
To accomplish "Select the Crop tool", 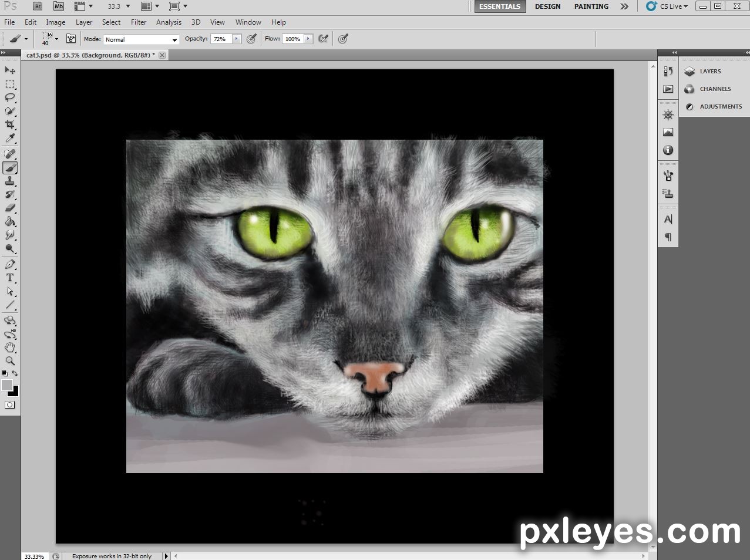I will (x=10, y=124).
